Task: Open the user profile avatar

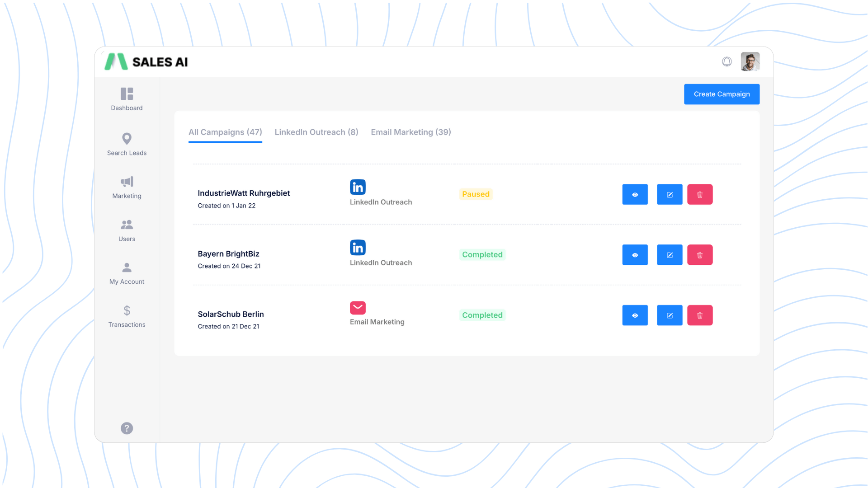Action: point(750,62)
